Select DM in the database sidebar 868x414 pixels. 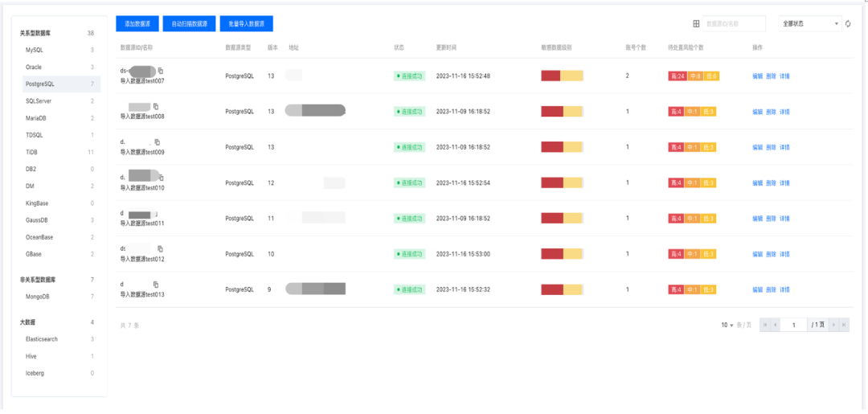61,186
